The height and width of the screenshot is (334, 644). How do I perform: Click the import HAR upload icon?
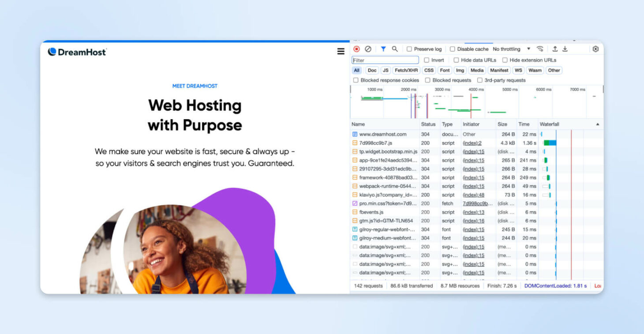pyautogui.click(x=555, y=49)
